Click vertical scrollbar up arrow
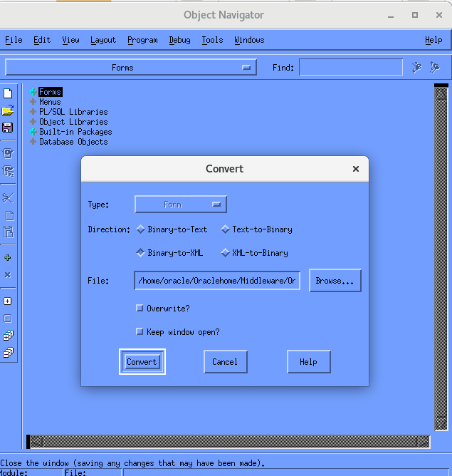Image resolution: width=452 pixels, height=476 pixels. tap(441, 94)
